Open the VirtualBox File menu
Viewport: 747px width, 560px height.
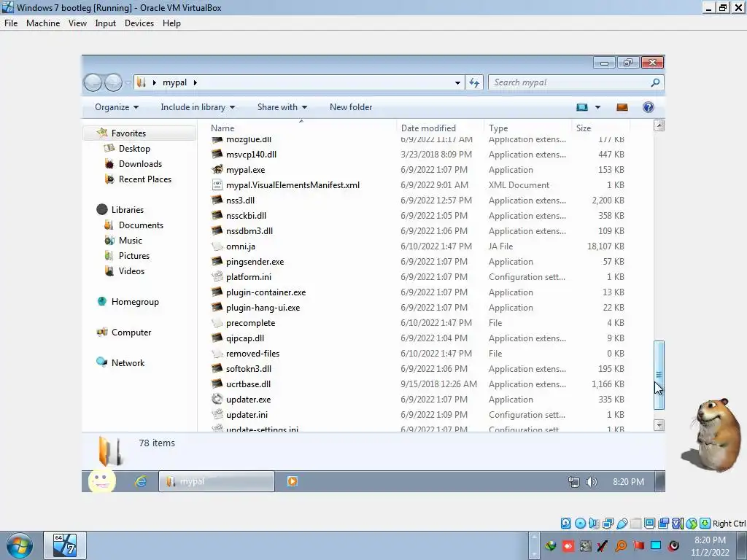point(10,23)
